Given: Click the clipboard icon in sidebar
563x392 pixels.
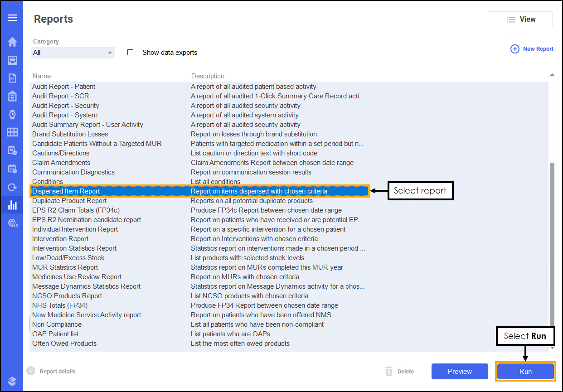Looking at the screenshot, I should [12, 96].
